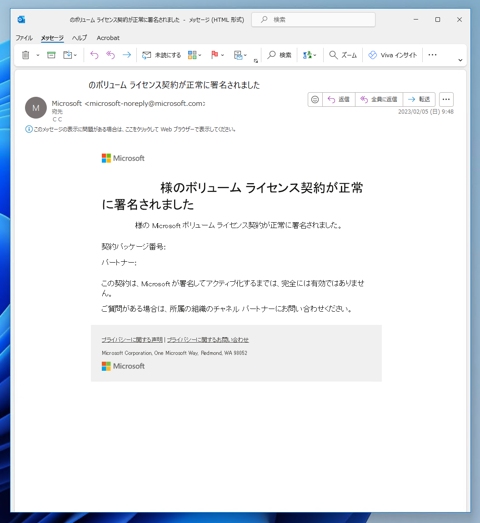Click the パートナー line
480x523 pixels.
(119, 263)
